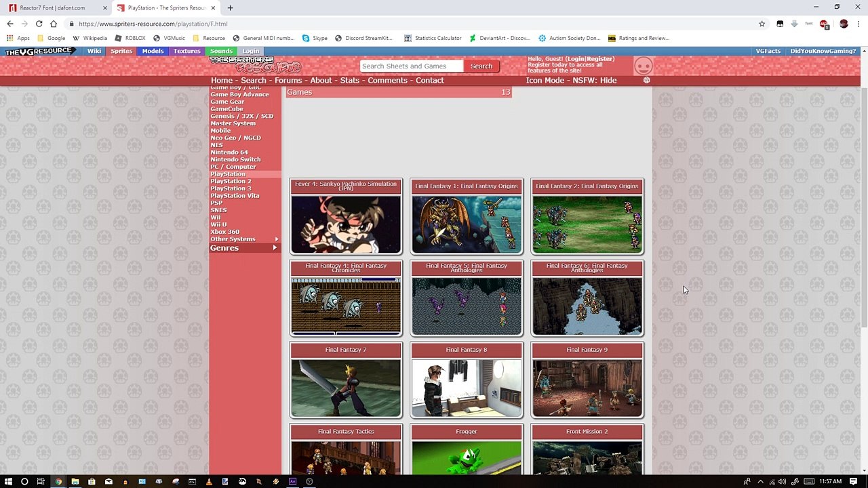The image size is (868, 488).
Task: Open the Nintendo 64 console link
Action: tap(229, 152)
